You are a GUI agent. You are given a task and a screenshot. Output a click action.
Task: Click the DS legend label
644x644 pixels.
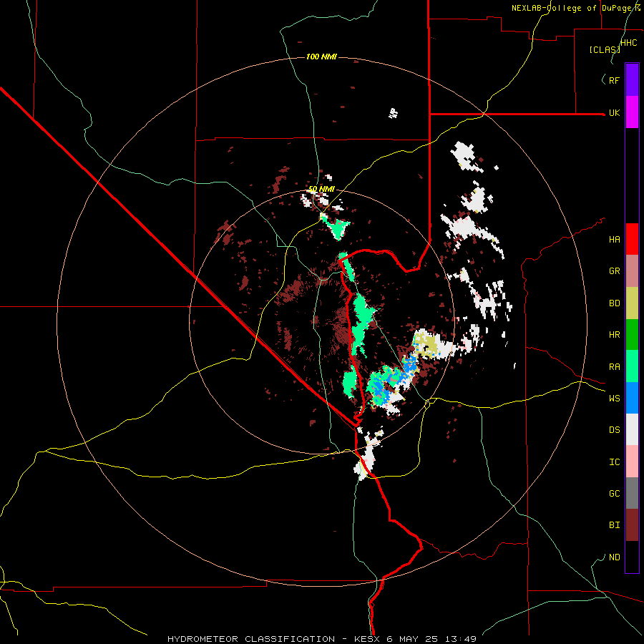point(614,430)
